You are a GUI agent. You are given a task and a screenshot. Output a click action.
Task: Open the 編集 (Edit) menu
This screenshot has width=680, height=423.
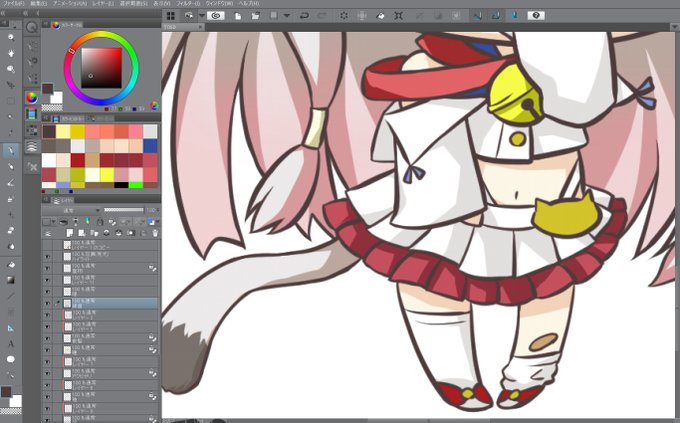tap(39, 3)
